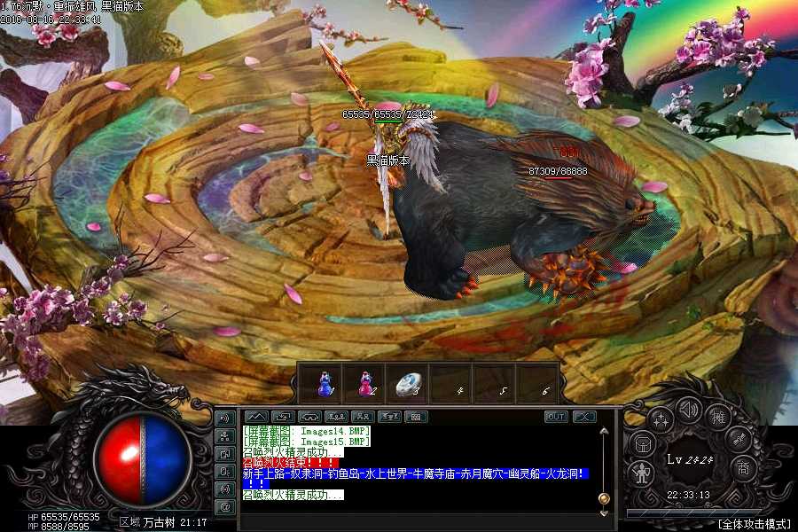The image size is (798, 532).
Task: Click the '21:17' map coordinates
Action: pos(193,522)
